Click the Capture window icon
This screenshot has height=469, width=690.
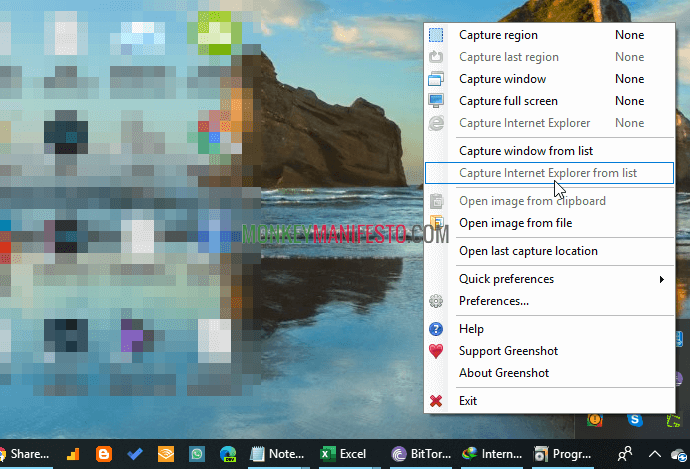436,79
